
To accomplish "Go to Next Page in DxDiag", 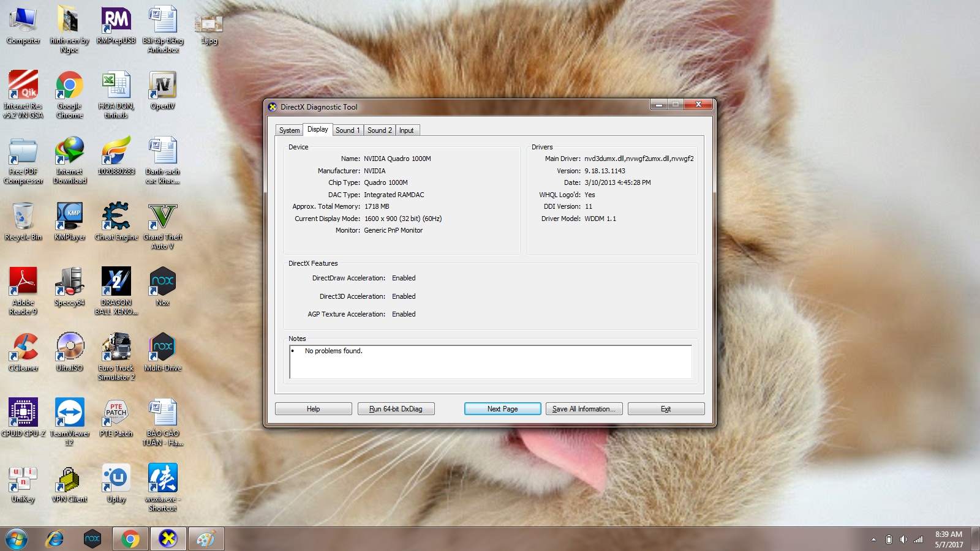I will (x=502, y=409).
